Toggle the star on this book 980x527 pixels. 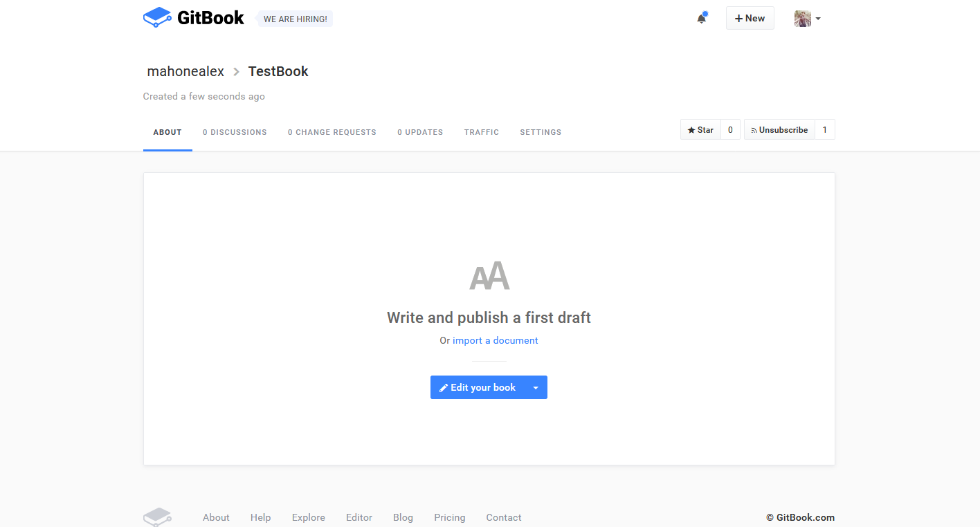pyautogui.click(x=700, y=129)
